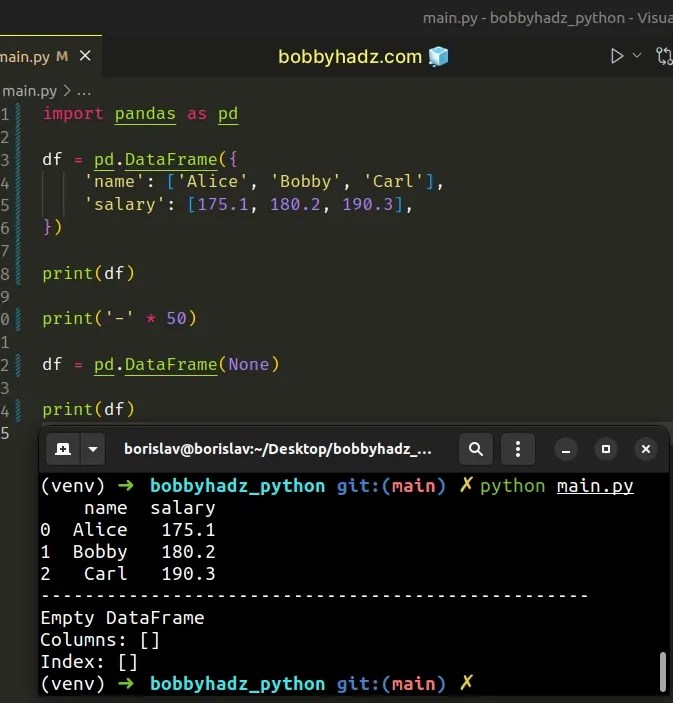Image resolution: width=673 pixels, height=703 pixels.
Task: Click the 'Bobby' string in name list
Action: (x=305, y=182)
